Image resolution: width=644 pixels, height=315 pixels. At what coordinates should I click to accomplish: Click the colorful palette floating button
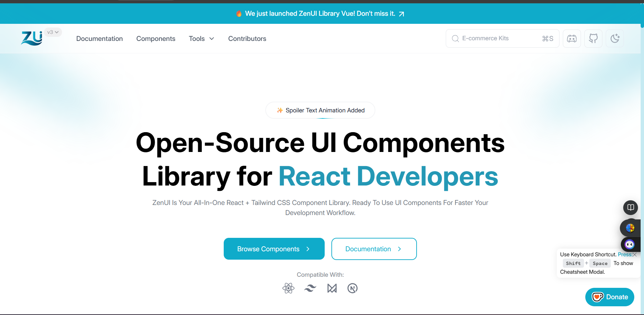(x=630, y=228)
